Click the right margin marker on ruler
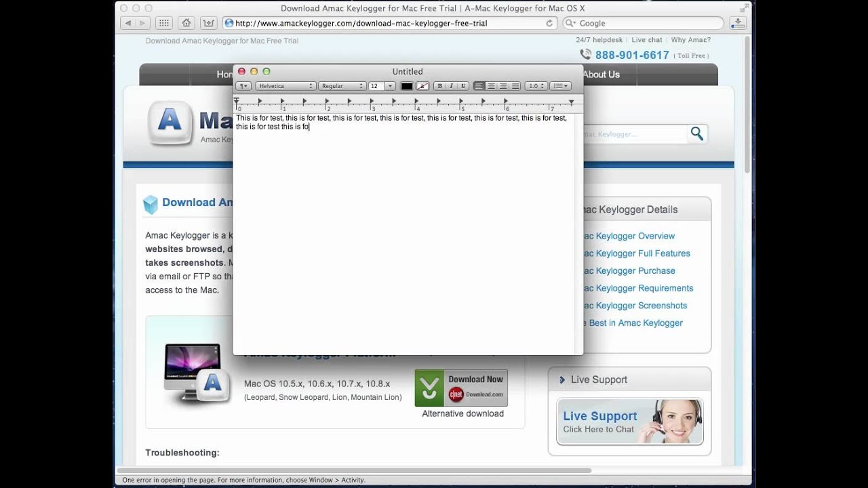The width and height of the screenshot is (868, 488). click(x=571, y=102)
